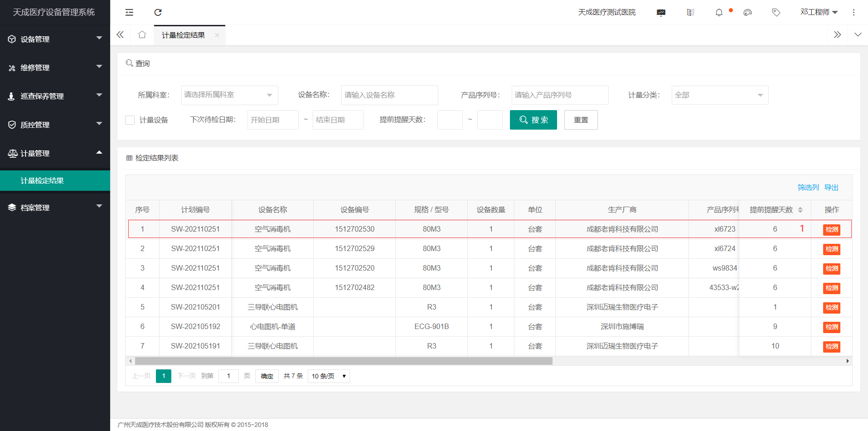The width and height of the screenshot is (868, 431).
Task: Click the 设备名称 column header
Action: [x=272, y=210]
